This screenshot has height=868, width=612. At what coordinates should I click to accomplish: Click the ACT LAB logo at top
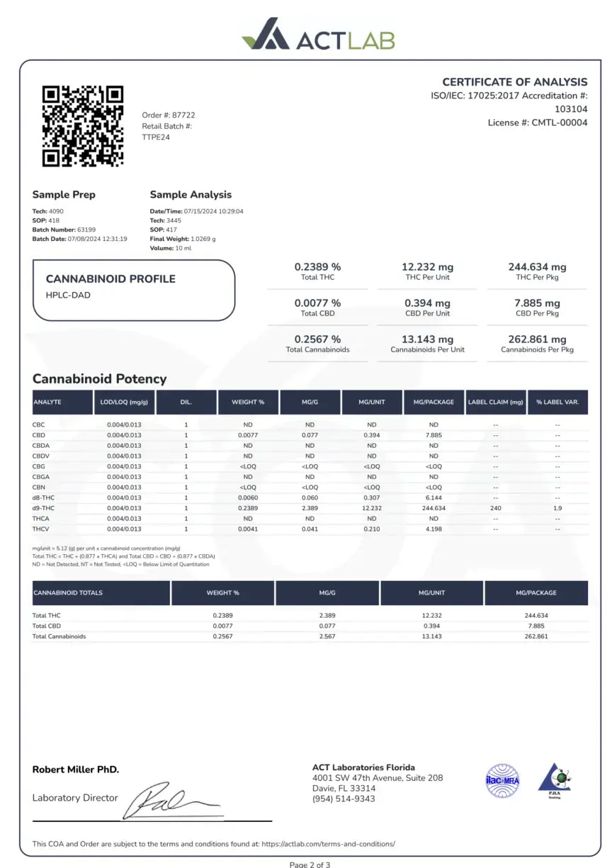(x=317, y=34)
